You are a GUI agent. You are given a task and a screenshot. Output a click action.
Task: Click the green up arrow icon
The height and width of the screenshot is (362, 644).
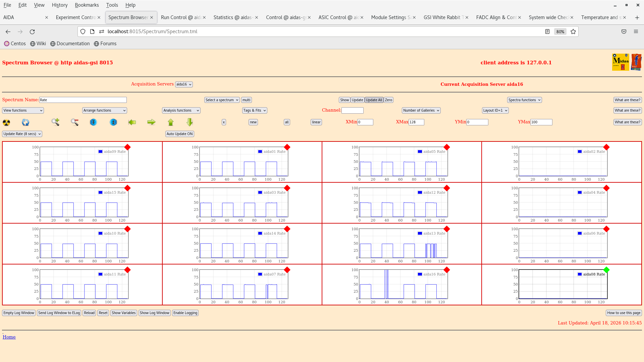pos(171,122)
